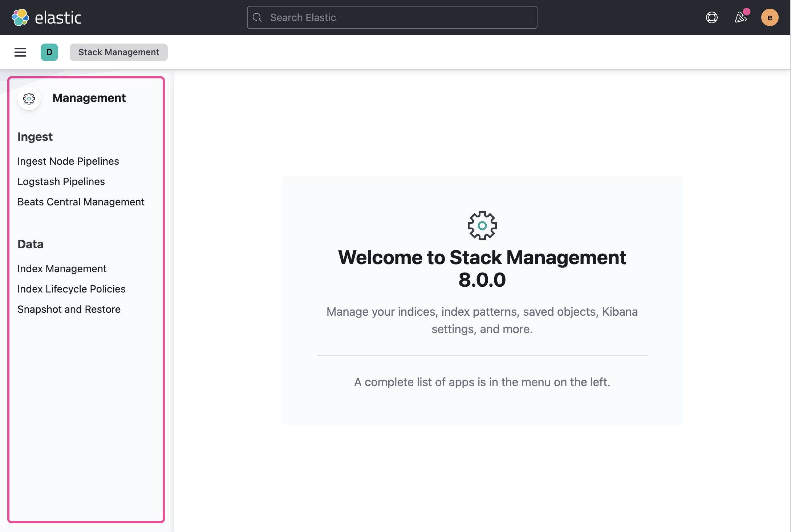Click the large gear icon in welcome panel
This screenshot has height=532, width=791.
(x=482, y=226)
